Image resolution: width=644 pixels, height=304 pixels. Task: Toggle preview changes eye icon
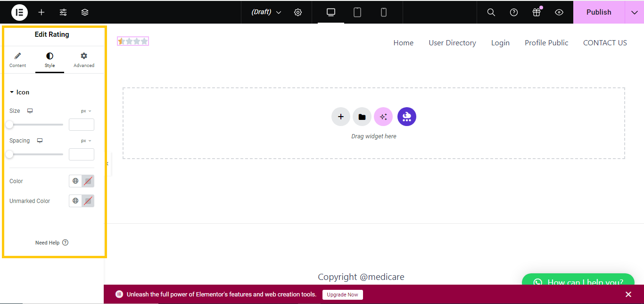[x=559, y=12]
